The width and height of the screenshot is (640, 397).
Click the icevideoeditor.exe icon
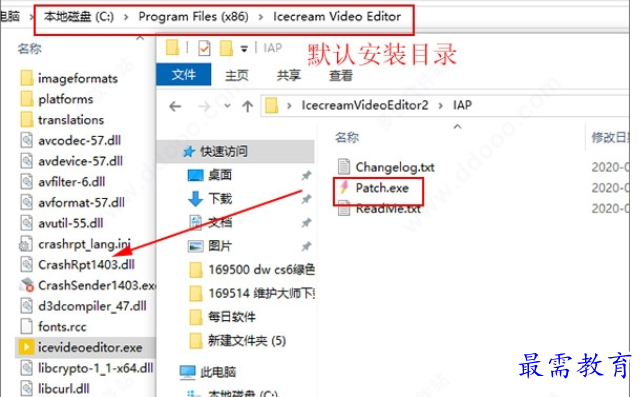[26, 347]
